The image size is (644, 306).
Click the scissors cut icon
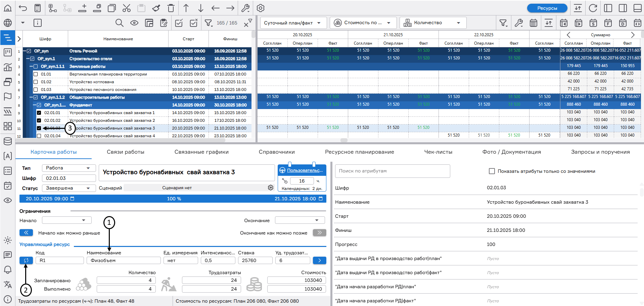click(x=127, y=8)
